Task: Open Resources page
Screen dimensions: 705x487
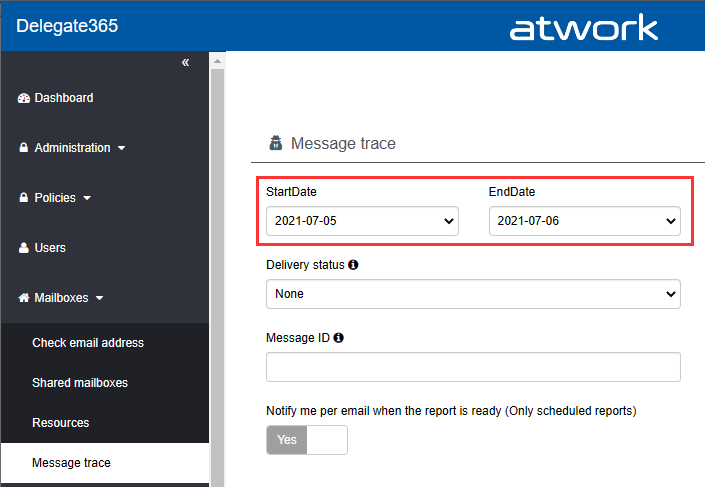Action: click(61, 423)
